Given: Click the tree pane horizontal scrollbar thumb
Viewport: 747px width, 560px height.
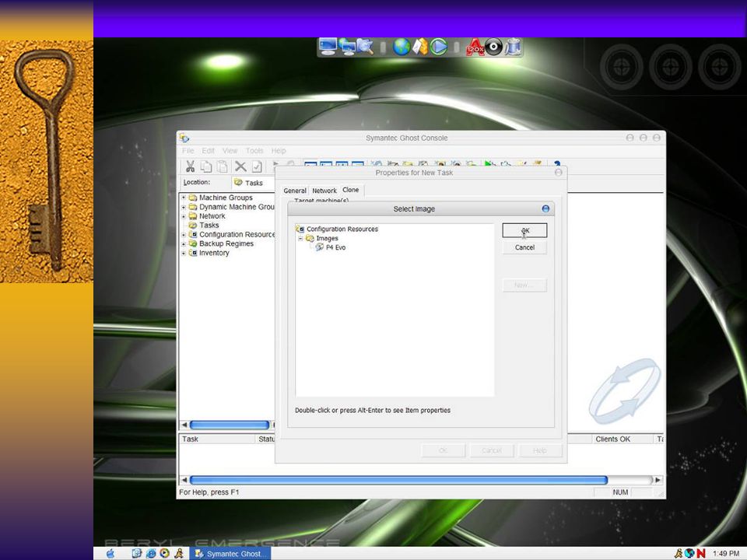Looking at the screenshot, I should click(x=230, y=425).
